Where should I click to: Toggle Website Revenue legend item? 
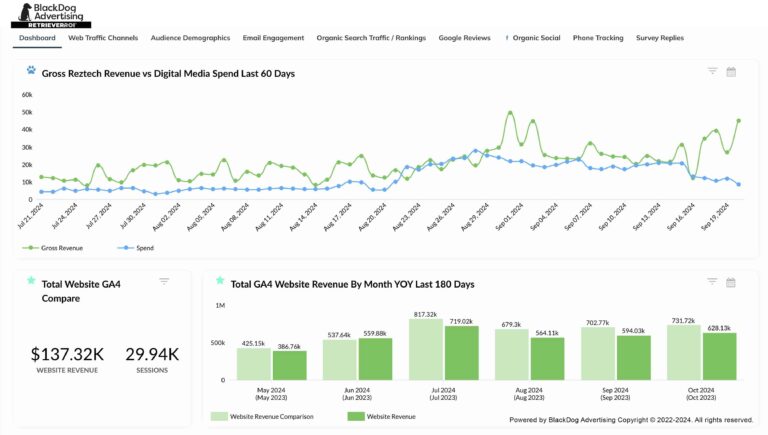coord(382,416)
